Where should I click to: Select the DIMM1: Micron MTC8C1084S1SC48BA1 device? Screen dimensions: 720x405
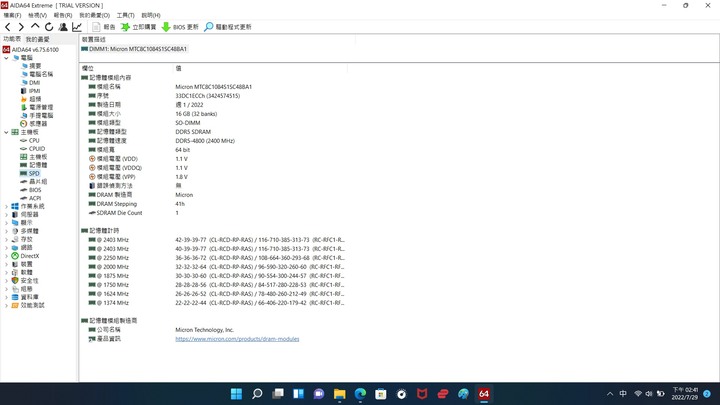134,49
